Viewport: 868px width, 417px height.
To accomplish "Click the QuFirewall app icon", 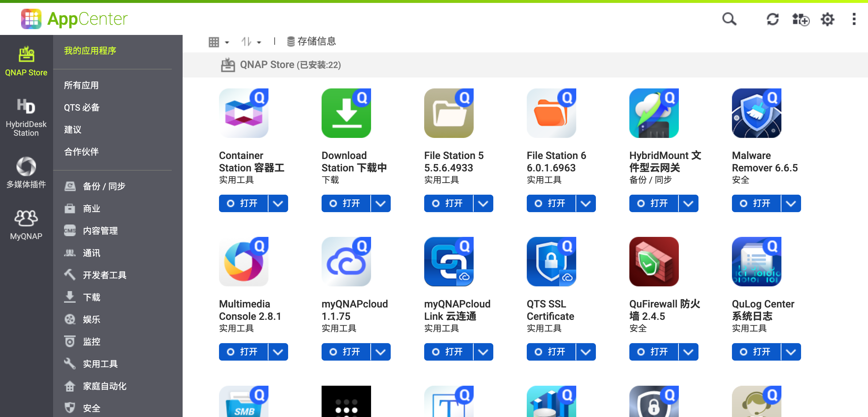I will (654, 262).
